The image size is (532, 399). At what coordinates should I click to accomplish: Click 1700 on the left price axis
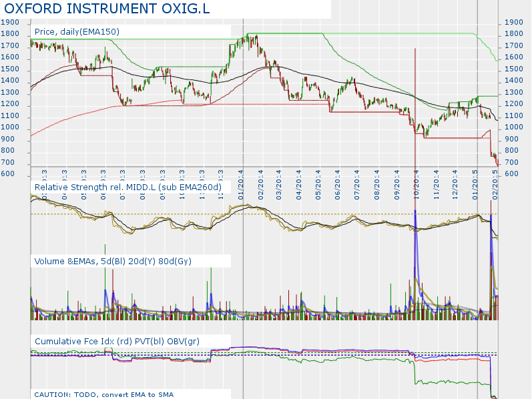tap(10, 46)
